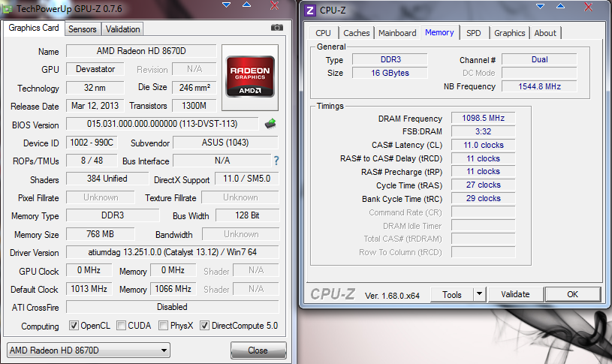Toggle the DirectCompute 5.0 checkbox
Image resolution: width=612 pixels, height=364 pixels.
[204, 326]
